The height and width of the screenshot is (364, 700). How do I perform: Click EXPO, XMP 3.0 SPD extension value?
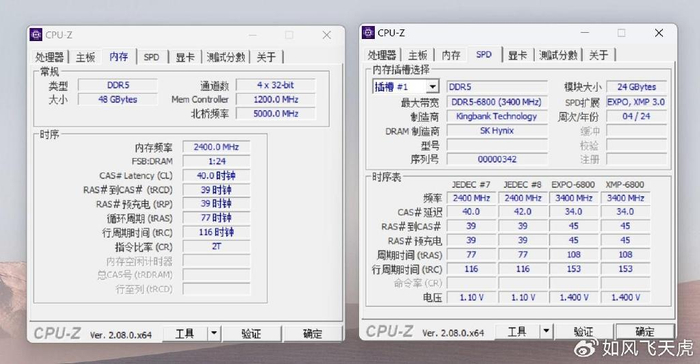click(637, 102)
